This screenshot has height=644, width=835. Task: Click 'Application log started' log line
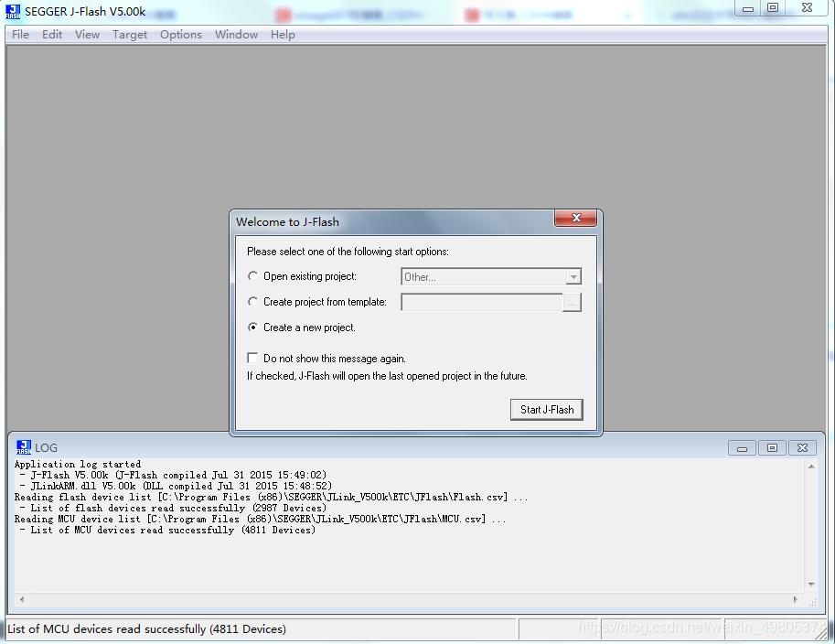(78, 464)
